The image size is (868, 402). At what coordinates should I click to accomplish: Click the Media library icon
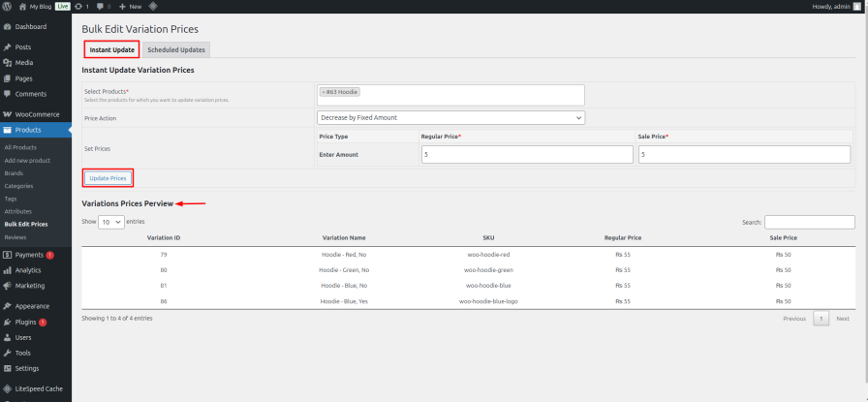coord(8,62)
